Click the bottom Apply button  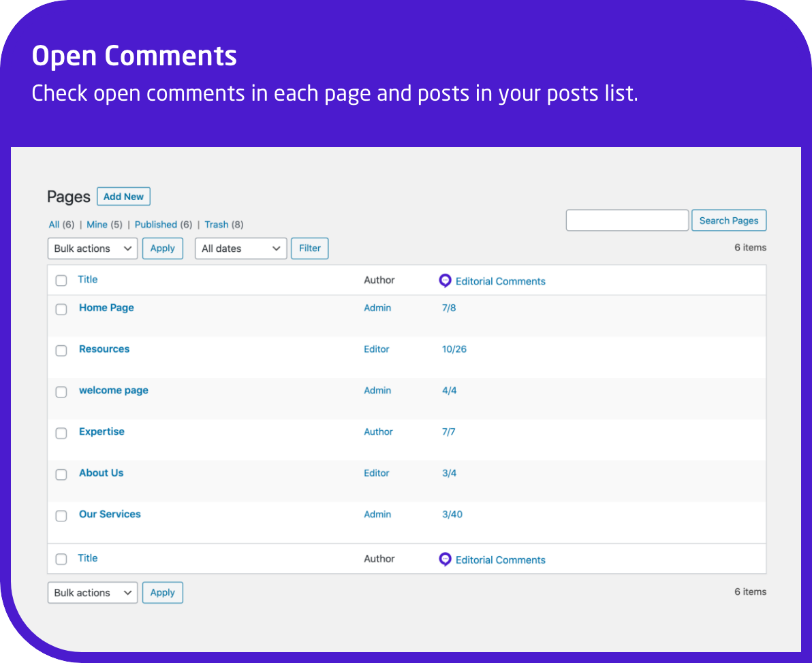[163, 593]
